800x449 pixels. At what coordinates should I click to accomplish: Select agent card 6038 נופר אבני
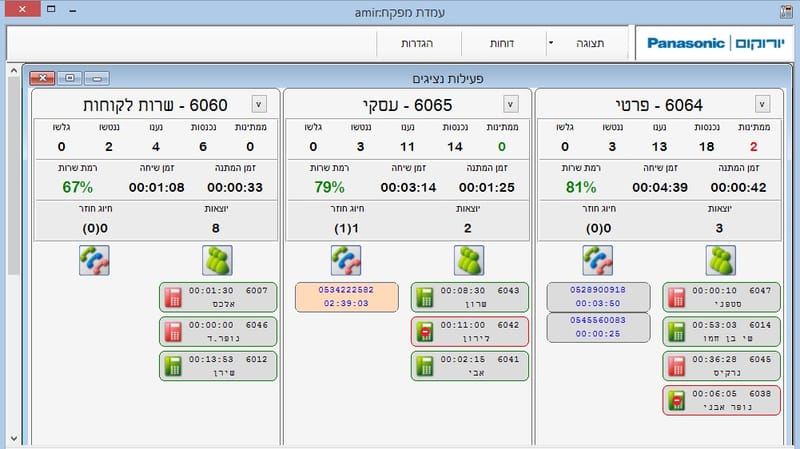coord(721,401)
